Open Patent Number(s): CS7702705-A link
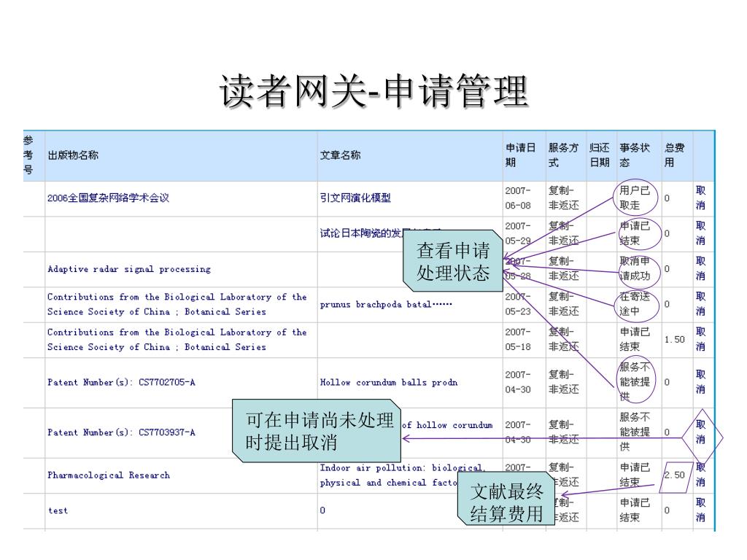This screenshot has height=560, width=747. 121,382
